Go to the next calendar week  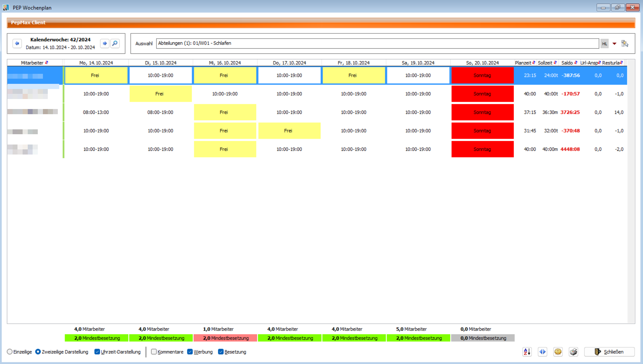point(105,43)
